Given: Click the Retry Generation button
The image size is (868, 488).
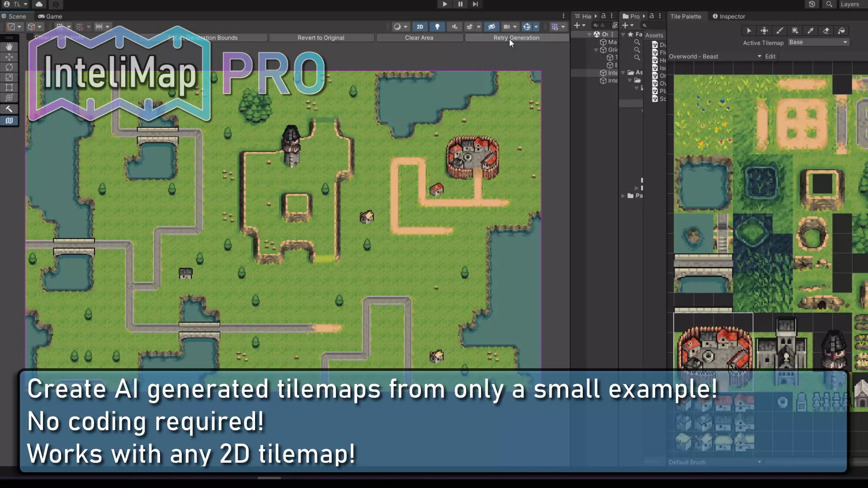Looking at the screenshot, I should pos(516,38).
